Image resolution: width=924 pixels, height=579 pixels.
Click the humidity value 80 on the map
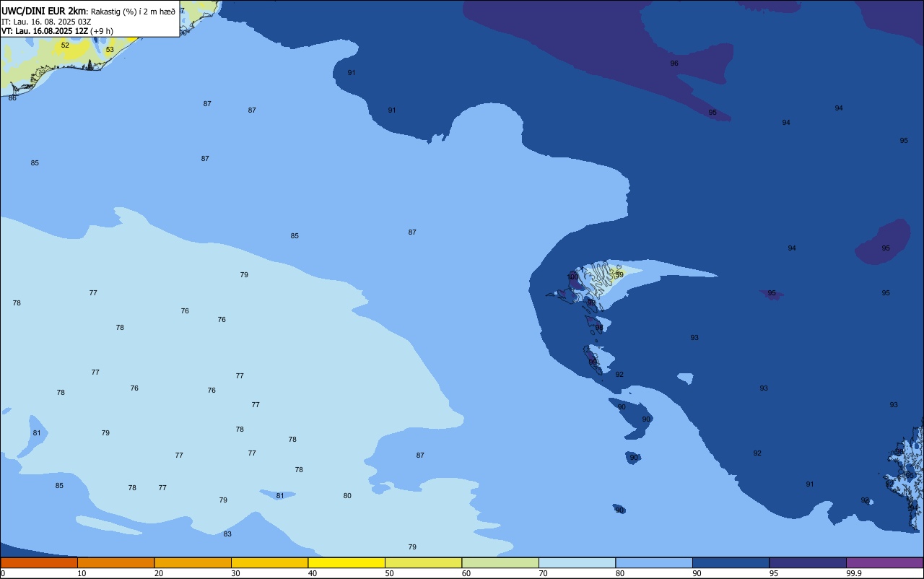347,496
